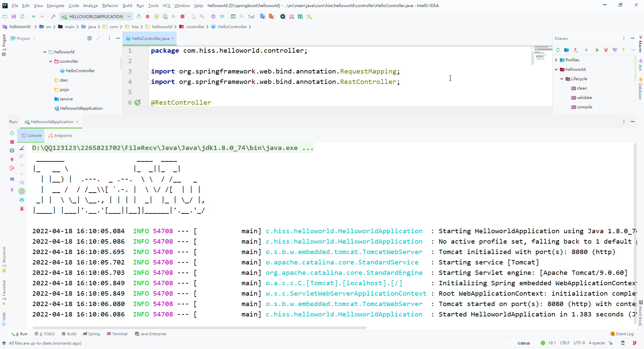Click the CRLF line separator in status bar
This screenshot has width=644, height=349.
click(x=565, y=343)
